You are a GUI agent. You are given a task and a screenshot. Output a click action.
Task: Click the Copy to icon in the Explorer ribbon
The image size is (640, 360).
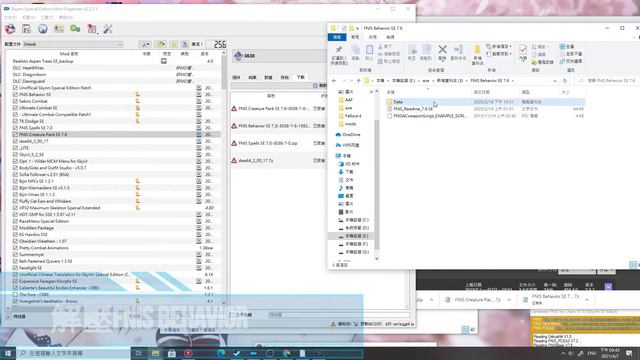click(426, 50)
